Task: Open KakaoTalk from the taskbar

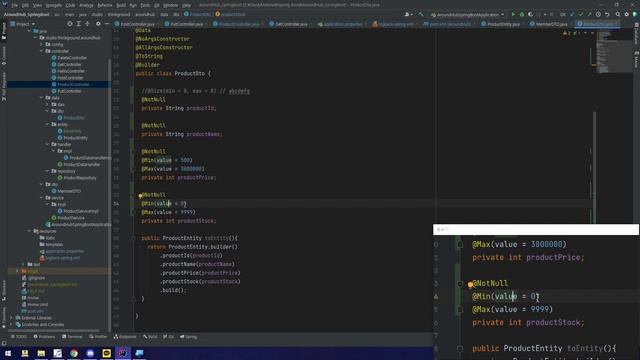Action: [x=107, y=353]
